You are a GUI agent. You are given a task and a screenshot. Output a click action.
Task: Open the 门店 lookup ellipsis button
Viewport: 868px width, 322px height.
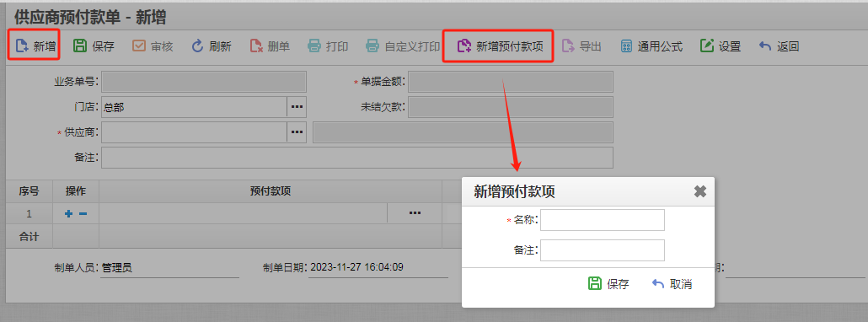tap(297, 107)
